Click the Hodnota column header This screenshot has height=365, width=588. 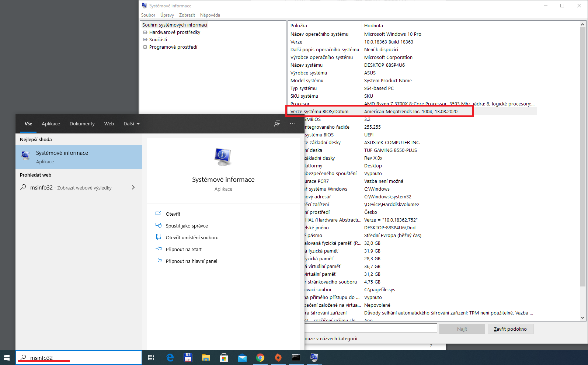click(449, 25)
